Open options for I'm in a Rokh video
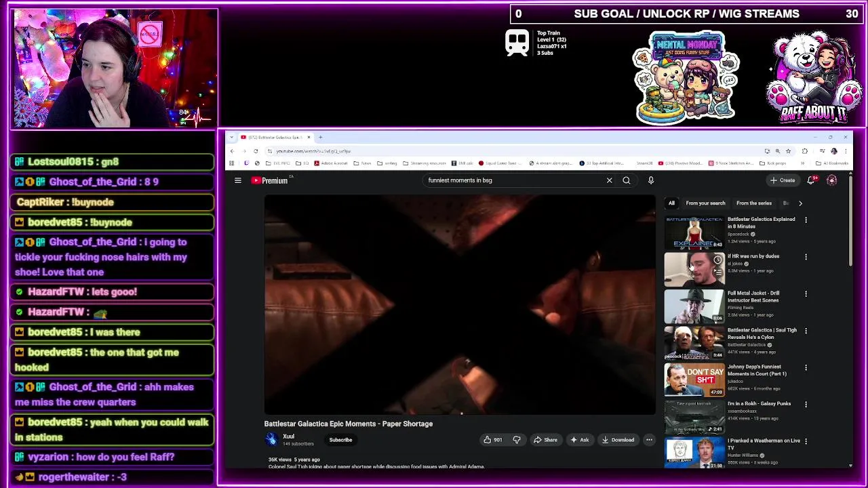This screenshot has width=868, height=488. [x=806, y=404]
